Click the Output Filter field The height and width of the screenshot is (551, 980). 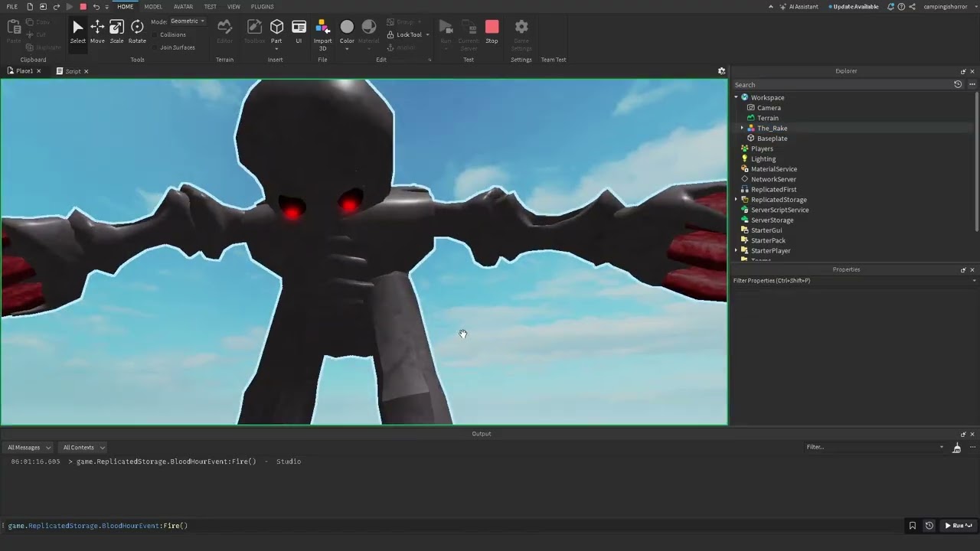click(875, 447)
